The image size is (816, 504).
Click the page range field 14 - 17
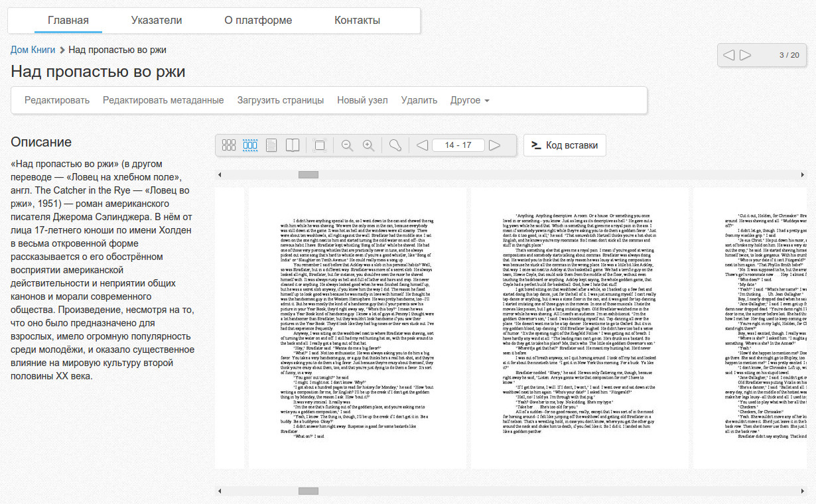click(x=458, y=145)
